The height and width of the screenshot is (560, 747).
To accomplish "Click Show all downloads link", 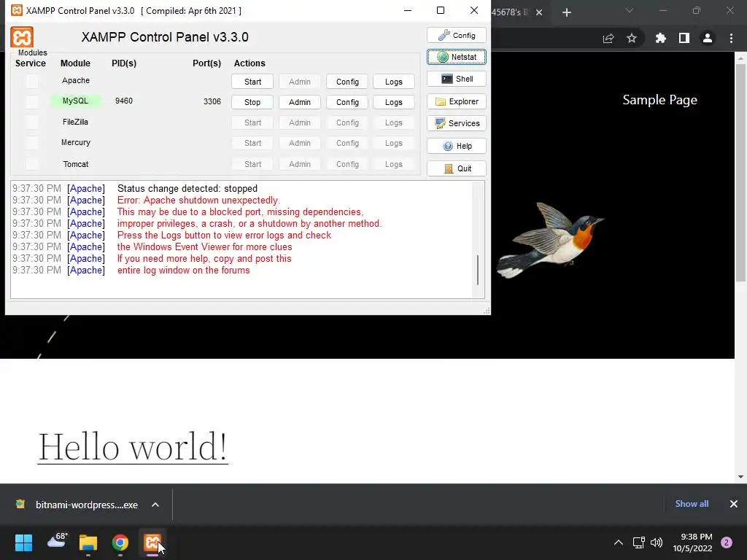I will [692, 504].
